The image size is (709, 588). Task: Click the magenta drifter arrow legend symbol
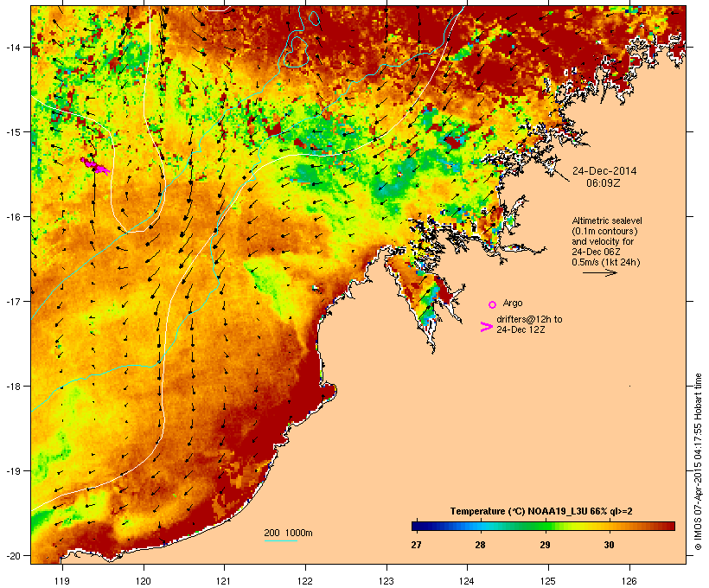[x=486, y=327]
